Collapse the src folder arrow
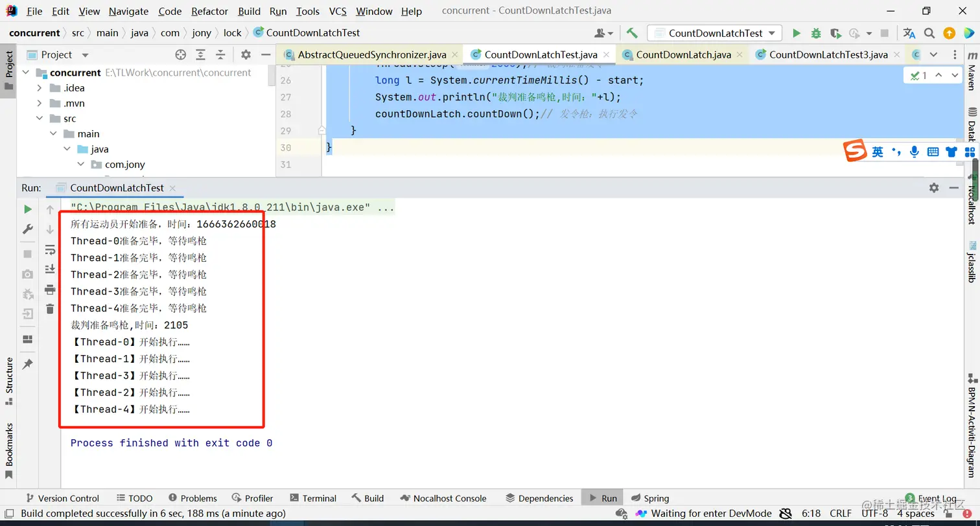The width and height of the screenshot is (980, 526). (x=40, y=119)
